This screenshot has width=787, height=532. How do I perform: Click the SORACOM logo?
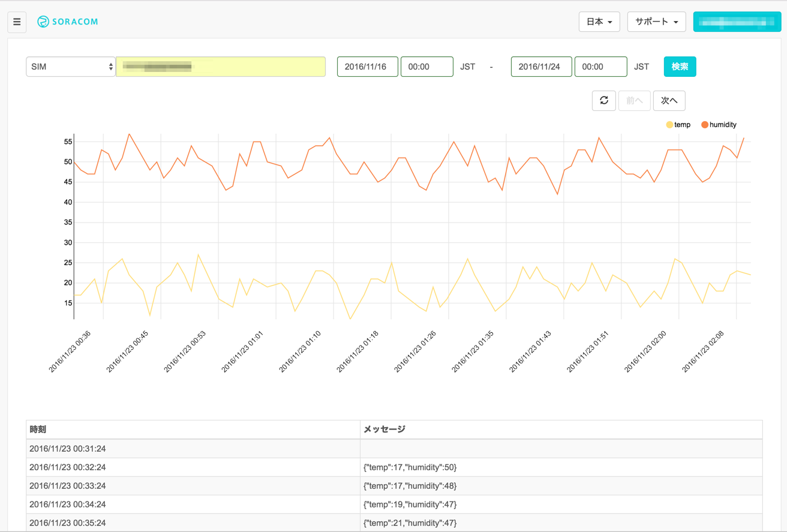[x=67, y=22]
